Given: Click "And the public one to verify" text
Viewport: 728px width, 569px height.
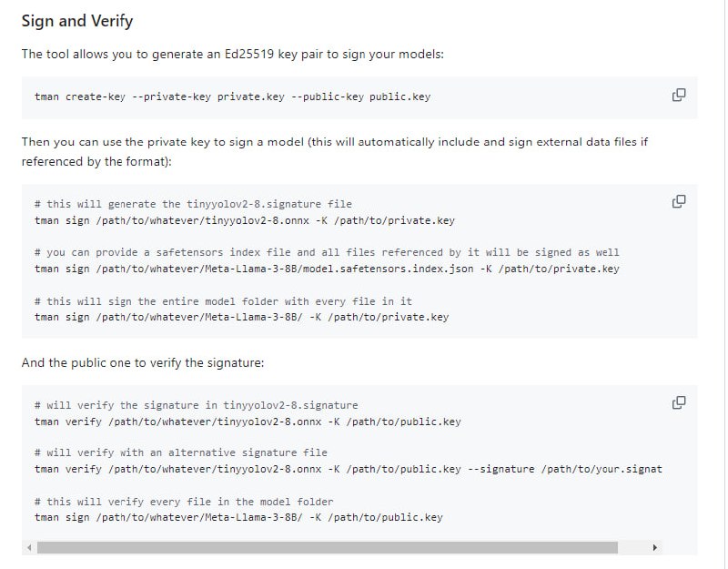Looking at the screenshot, I should pyautogui.click(x=143, y=362).
